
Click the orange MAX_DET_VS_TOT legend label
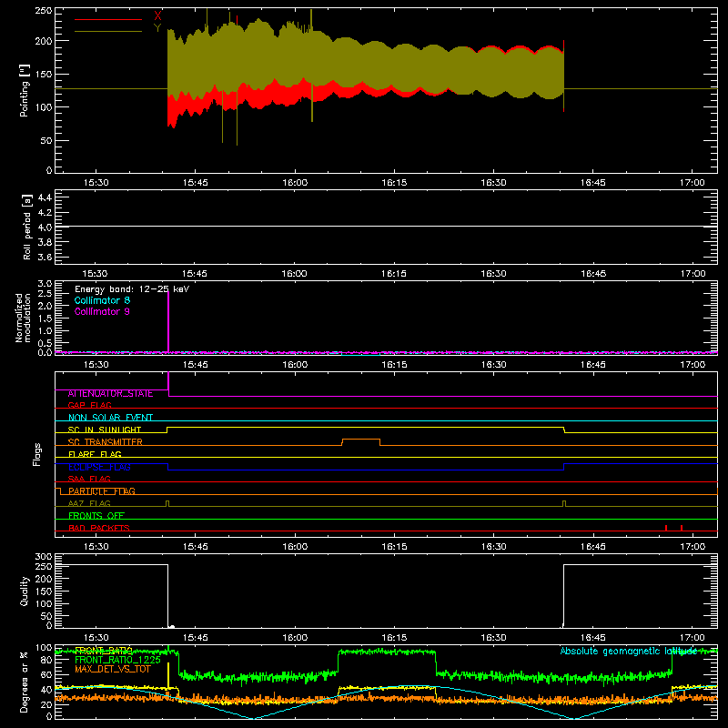coord(113,669)
